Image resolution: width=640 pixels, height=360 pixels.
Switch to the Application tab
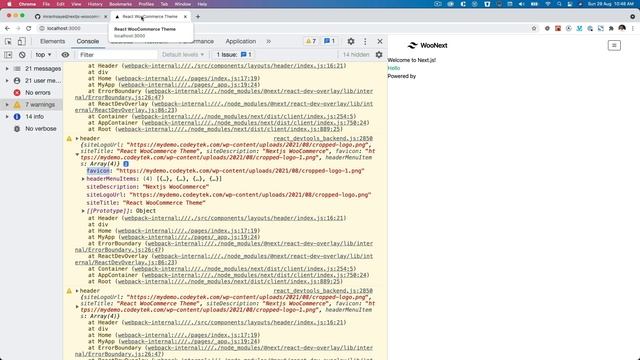[x=241, y=41]
